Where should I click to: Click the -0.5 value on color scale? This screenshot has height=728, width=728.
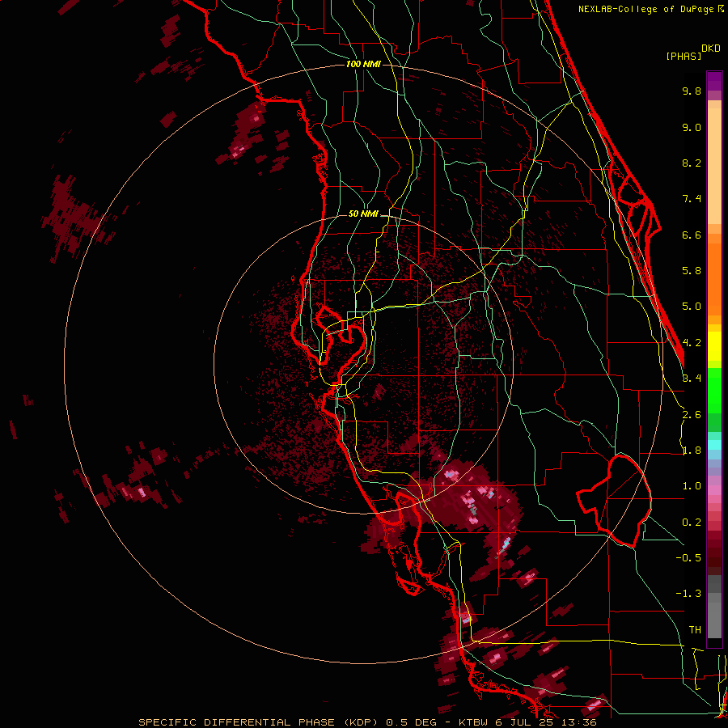tap(688, 557)
